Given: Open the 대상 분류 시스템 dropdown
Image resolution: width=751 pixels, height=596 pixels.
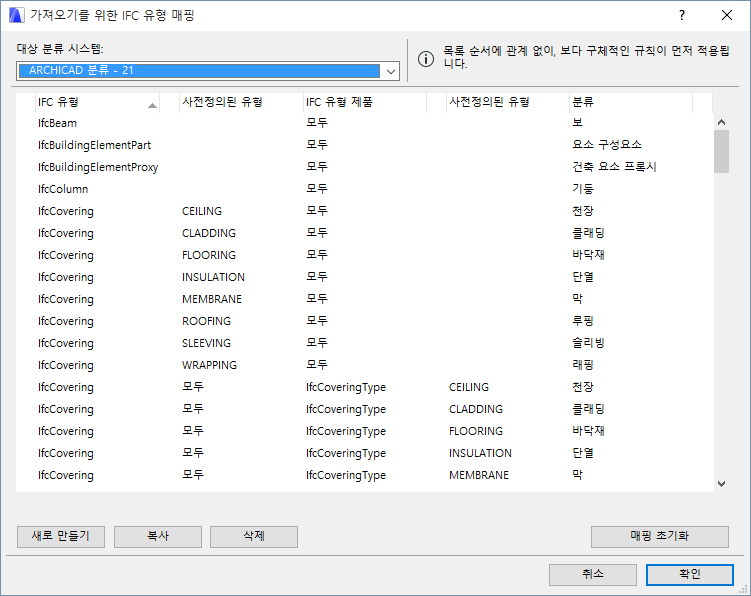Looking at the screenshot, I should click(207, 71).
